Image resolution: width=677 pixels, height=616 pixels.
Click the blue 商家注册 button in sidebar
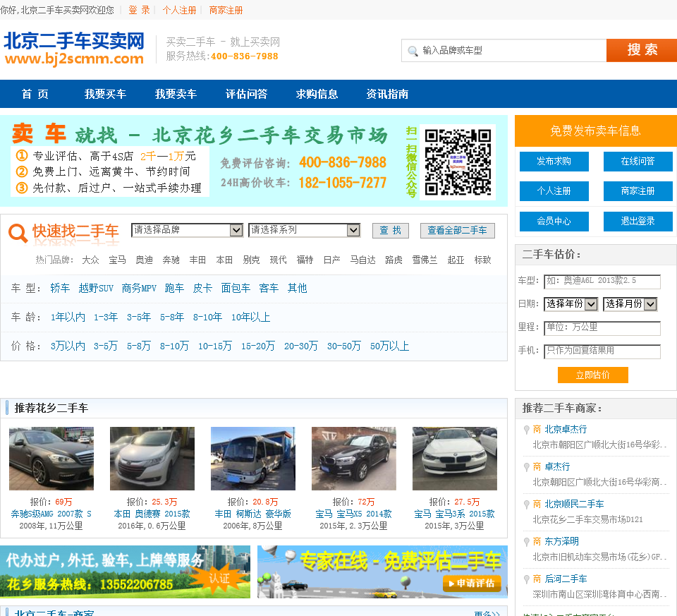click(638, 191)
